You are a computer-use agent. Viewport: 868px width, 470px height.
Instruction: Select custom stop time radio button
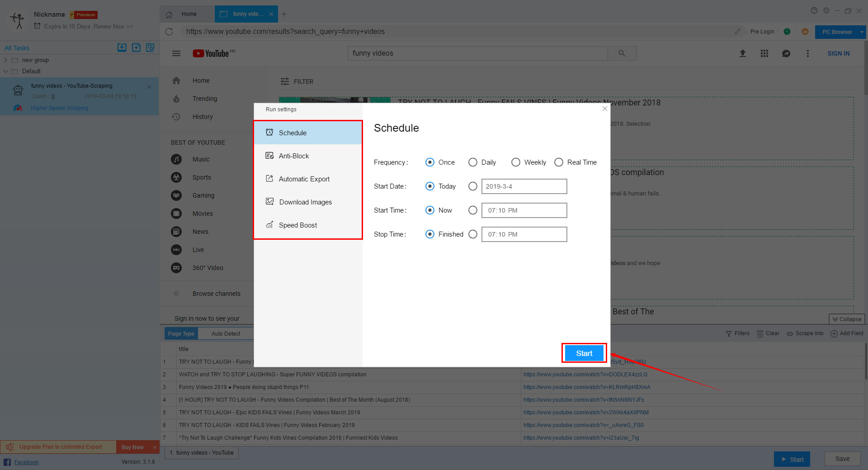pos(473,234)
